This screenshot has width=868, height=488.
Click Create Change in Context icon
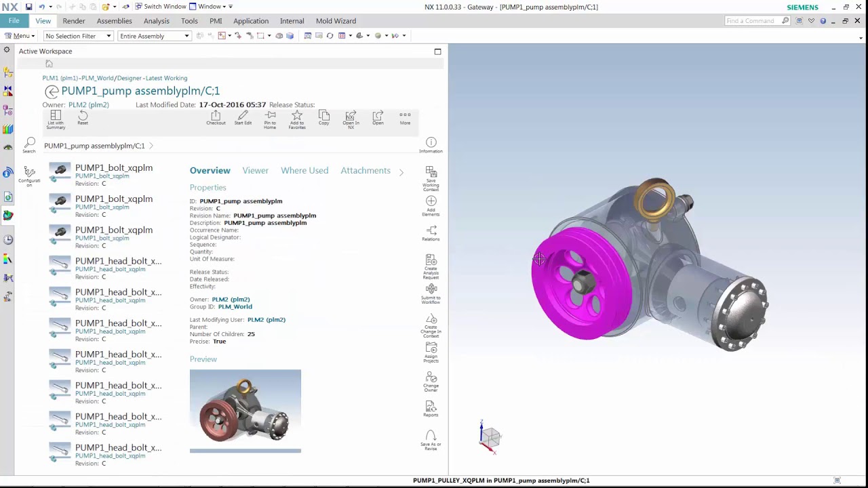pos(431,326)
